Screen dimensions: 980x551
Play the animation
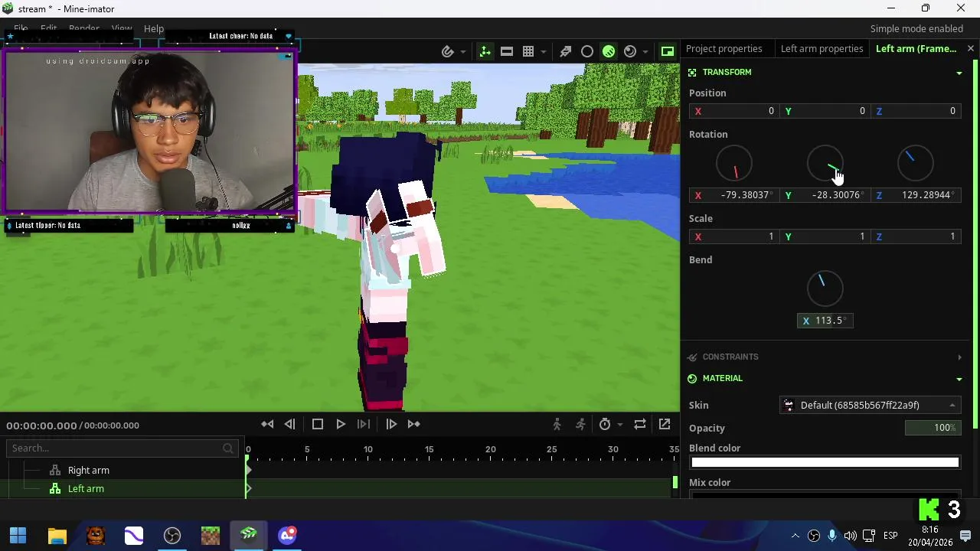[x=341, y=424]
